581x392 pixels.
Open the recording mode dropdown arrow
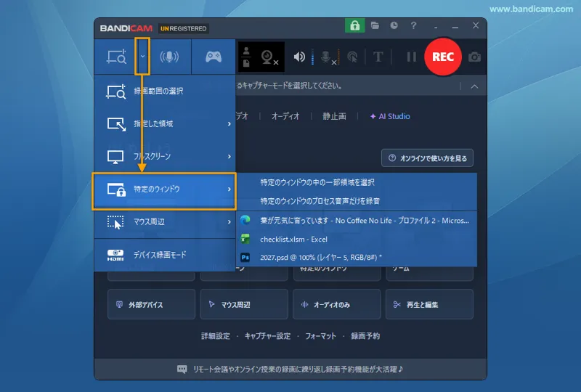point(142,57)
